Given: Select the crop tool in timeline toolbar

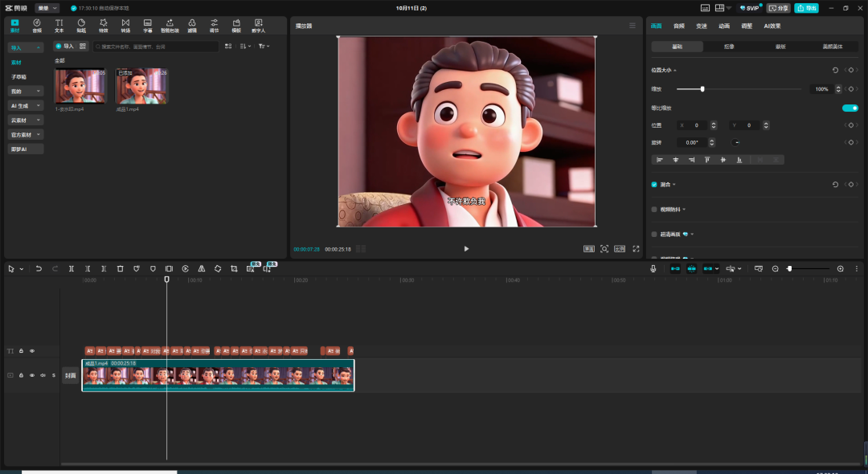Looking at the screenshot, I should coord(234,268).
